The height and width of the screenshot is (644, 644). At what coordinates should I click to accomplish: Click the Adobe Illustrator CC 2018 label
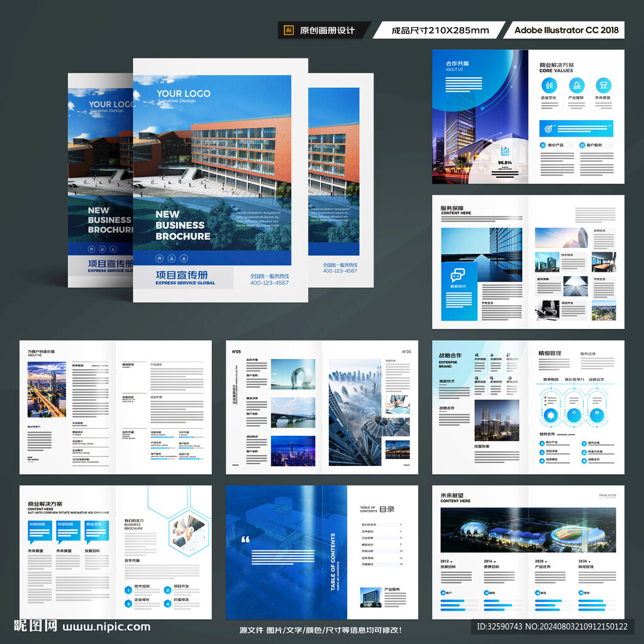(567, 30)
